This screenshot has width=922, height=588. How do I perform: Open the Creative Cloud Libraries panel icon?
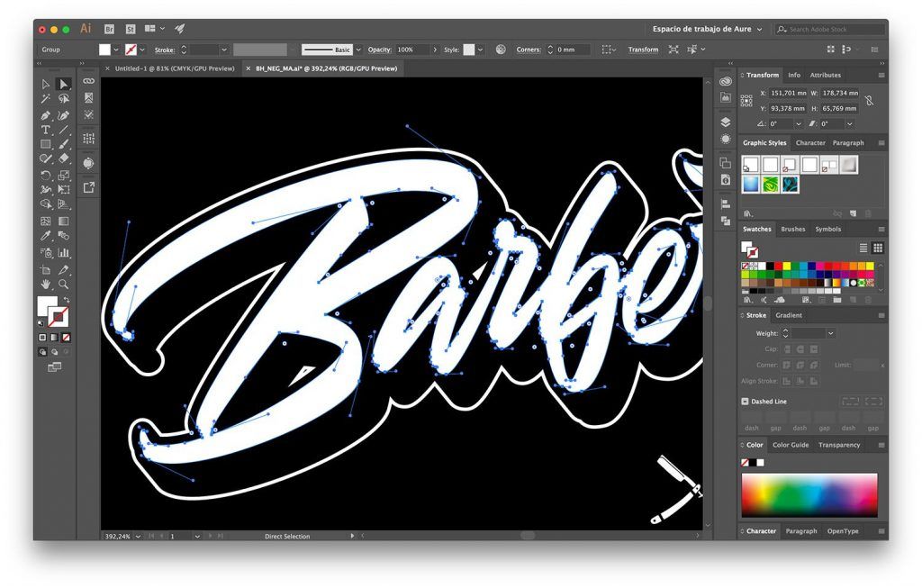726,82
